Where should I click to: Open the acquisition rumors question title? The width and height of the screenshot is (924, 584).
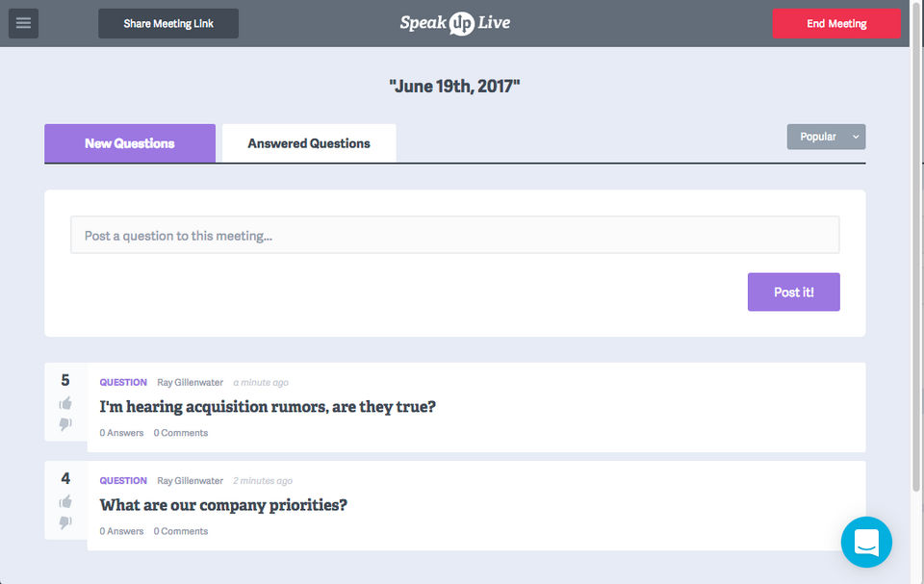point(268,407)
